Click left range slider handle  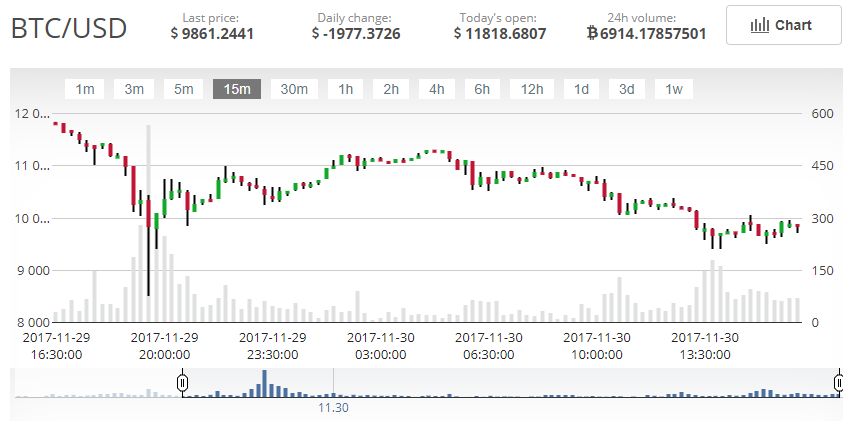tap(182, 382)
